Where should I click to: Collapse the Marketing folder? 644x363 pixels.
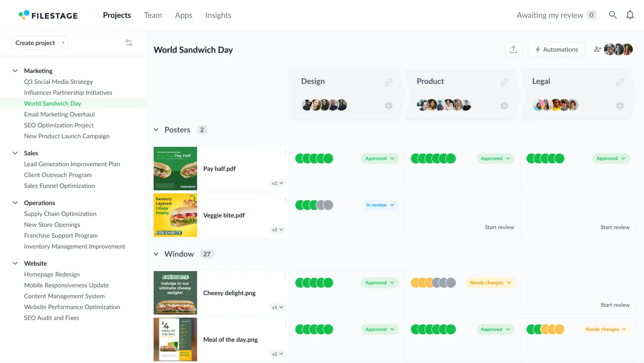[15, 71]
